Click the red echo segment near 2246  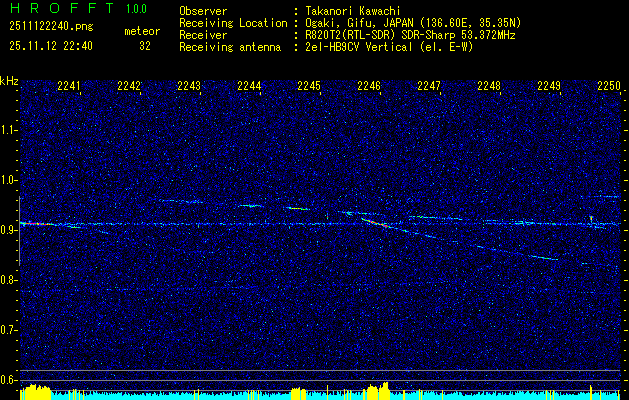[375, 223]
